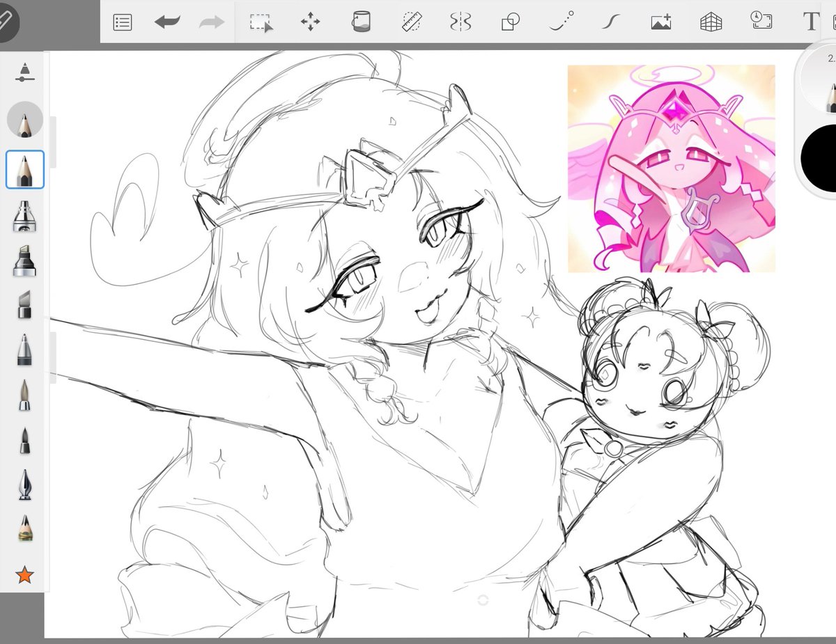Enable Predictive Stroke
The width and height of the screenshot is (836, 644).
[x=561, y=22]
